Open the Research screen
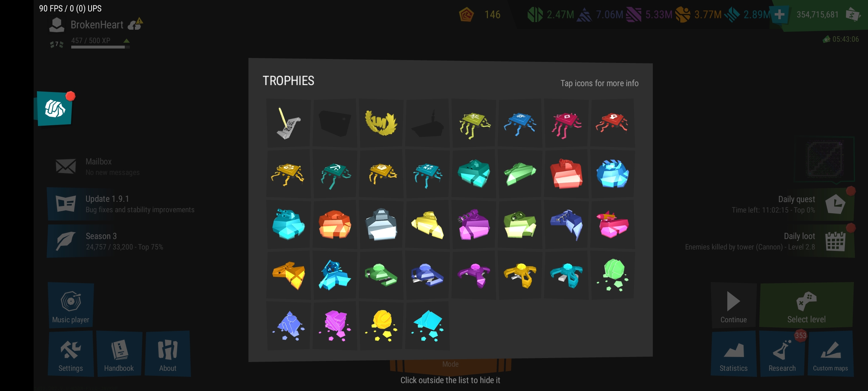The height and width of the screenshot is (391, 868). (782, 354)
